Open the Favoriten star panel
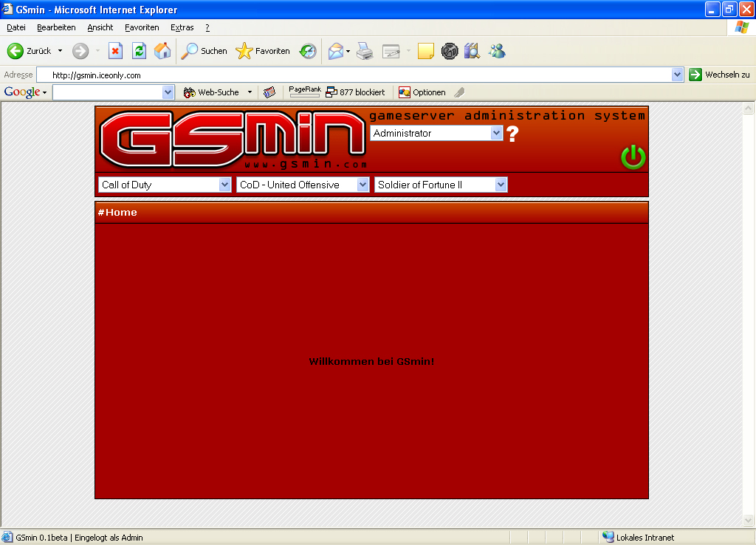This screenshot has width=756, height=545. coord(263,51)
